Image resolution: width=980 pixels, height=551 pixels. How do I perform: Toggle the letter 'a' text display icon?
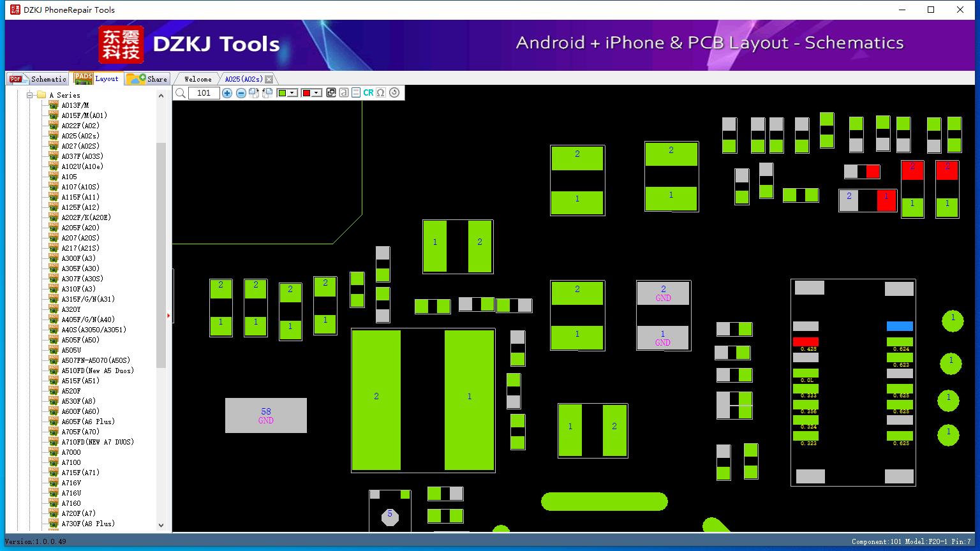click(344, 93)
